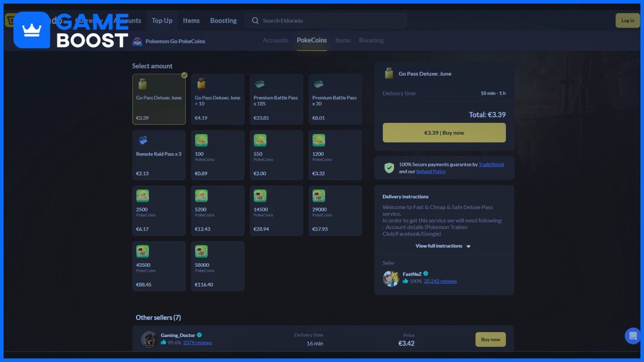Choose the 14500 PokeCoins chest icon
The image size is (644, 362).
point(260,196)
